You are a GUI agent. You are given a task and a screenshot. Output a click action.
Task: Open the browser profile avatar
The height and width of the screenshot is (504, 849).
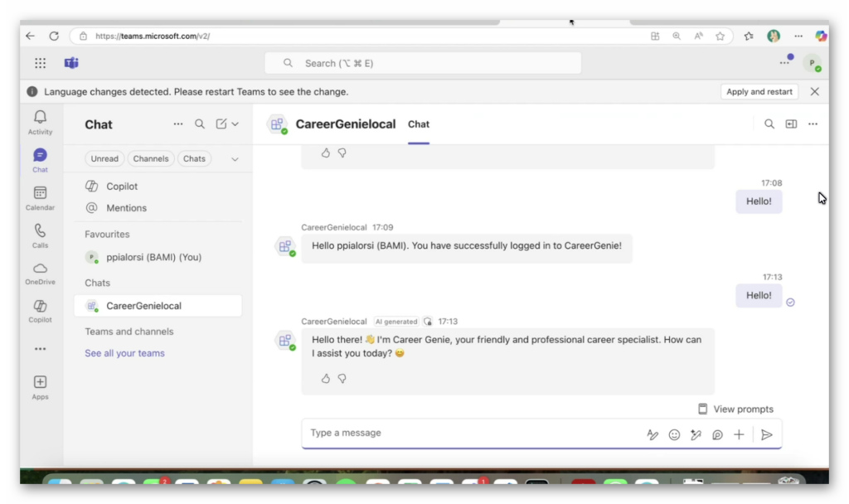pos(774,36)
